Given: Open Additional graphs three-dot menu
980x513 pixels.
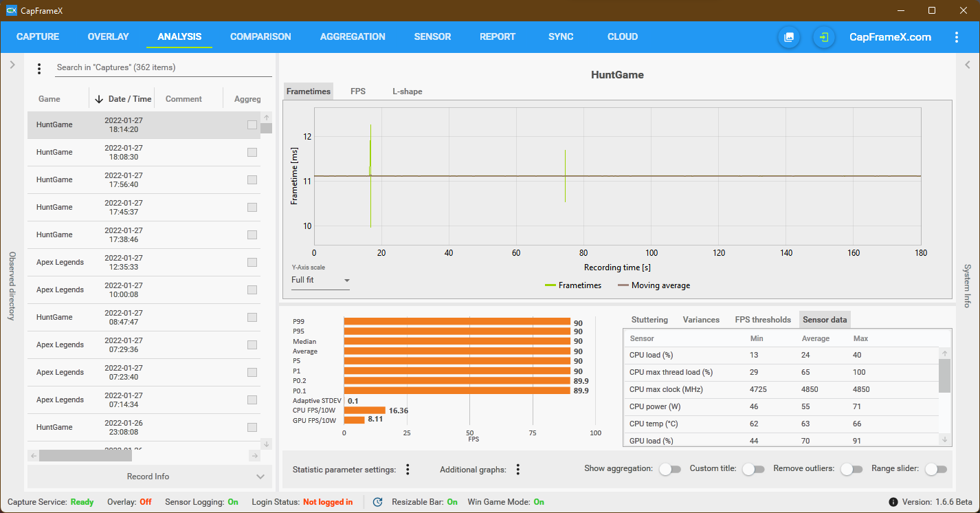Looking at the screenshot, I should coord(518,470).
